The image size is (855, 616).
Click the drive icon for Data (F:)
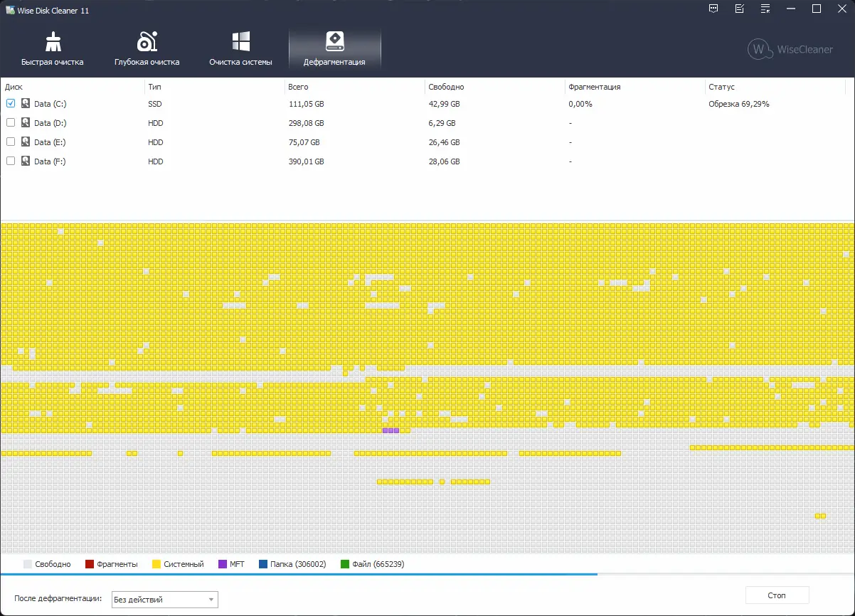click(26, 161)
